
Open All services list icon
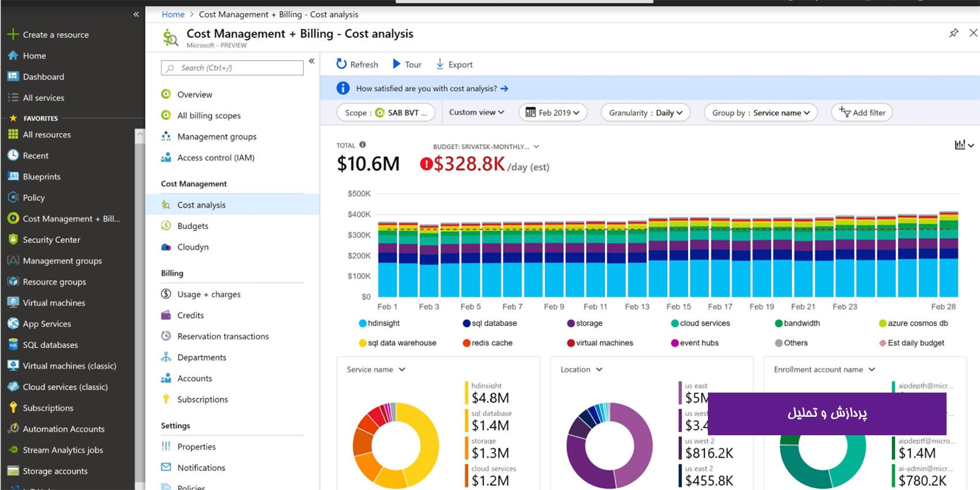(x=13, y=97)
